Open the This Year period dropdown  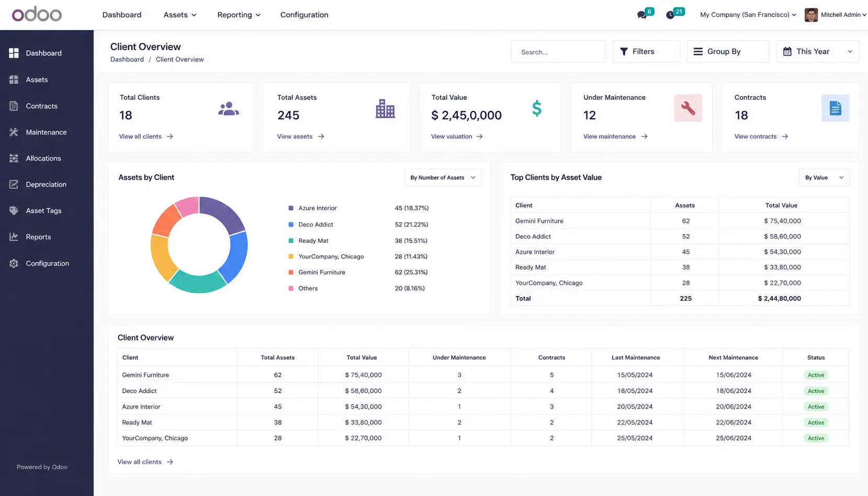tap(817, 51)
